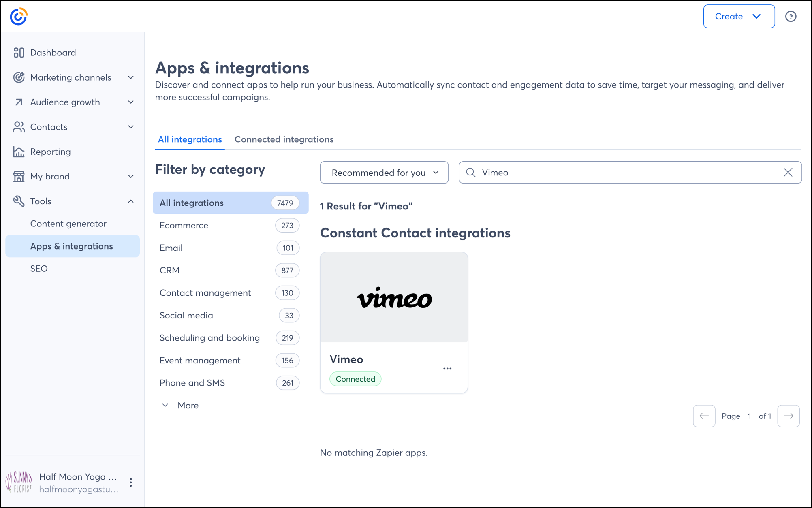The width and height of the screenshot is (812, 508).
Task: Filter by CRM category
Action: pos(231,270)
